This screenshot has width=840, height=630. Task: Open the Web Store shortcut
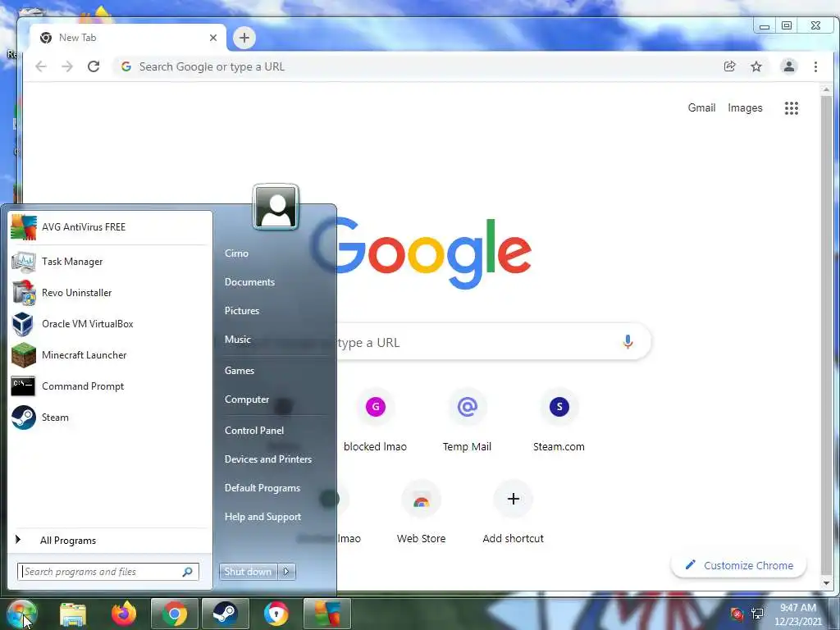tap(421, 514)
